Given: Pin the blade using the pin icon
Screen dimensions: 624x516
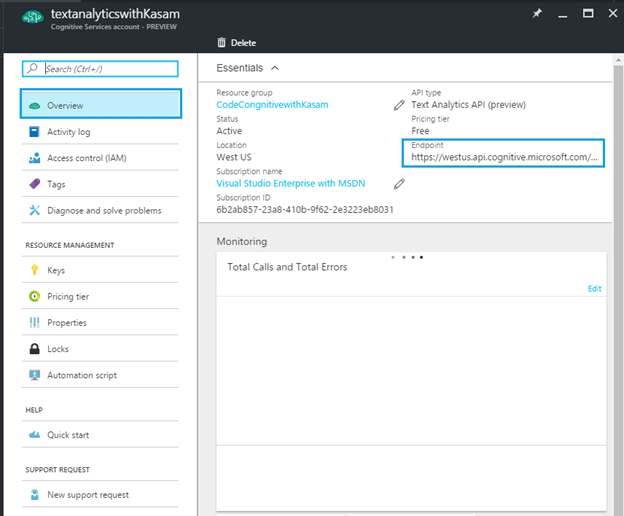Looking at the screenshot, I should click(x=539, y=14).
